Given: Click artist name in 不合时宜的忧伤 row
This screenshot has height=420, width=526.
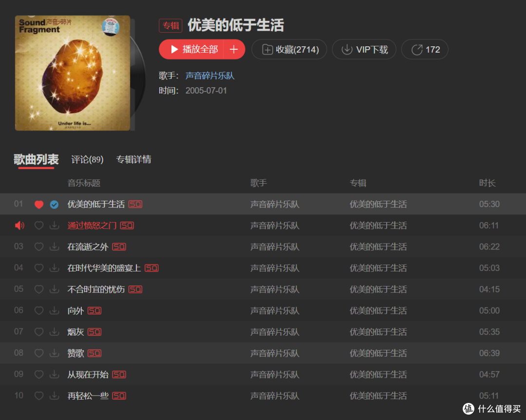Looking at the screenshot, I should point(275,289).
